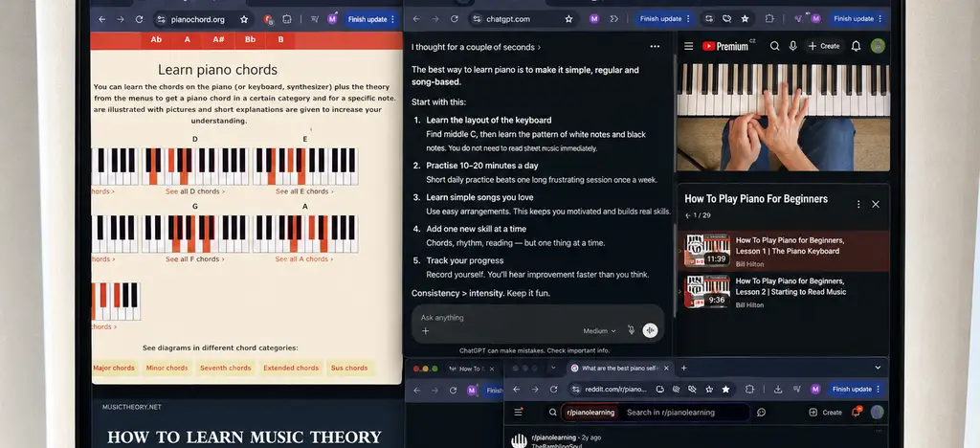
Task: Select the A# note in pianochord menu
Action: click(x=218, y=39)
